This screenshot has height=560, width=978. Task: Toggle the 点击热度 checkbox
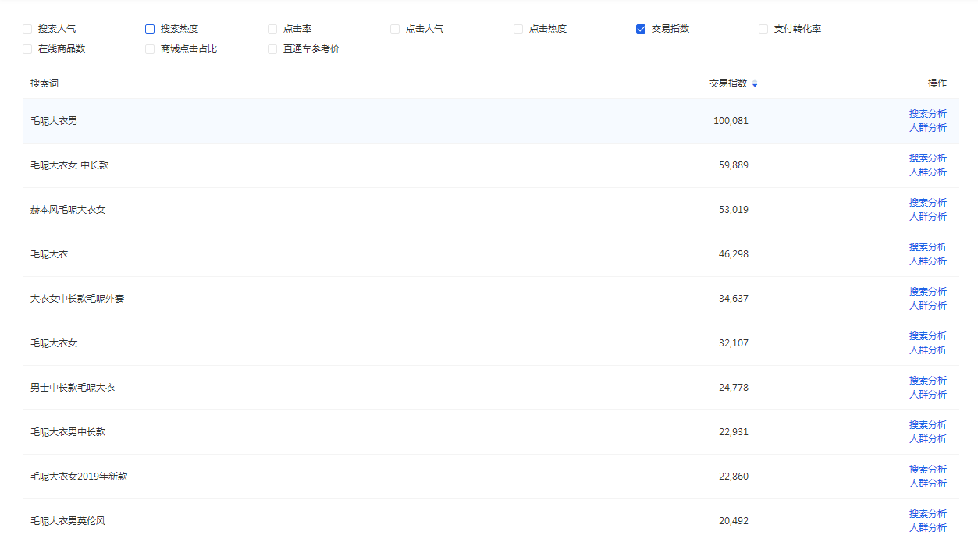tap(518, 29)
